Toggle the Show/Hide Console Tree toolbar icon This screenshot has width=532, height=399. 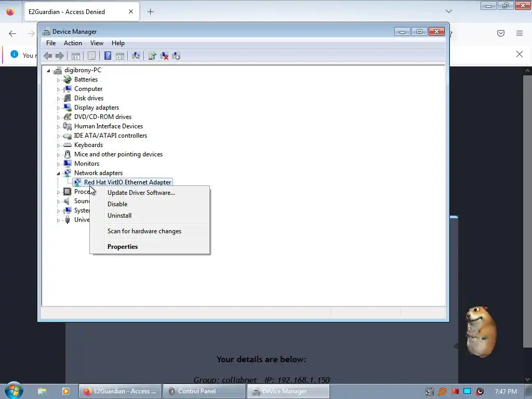point(76,56)
